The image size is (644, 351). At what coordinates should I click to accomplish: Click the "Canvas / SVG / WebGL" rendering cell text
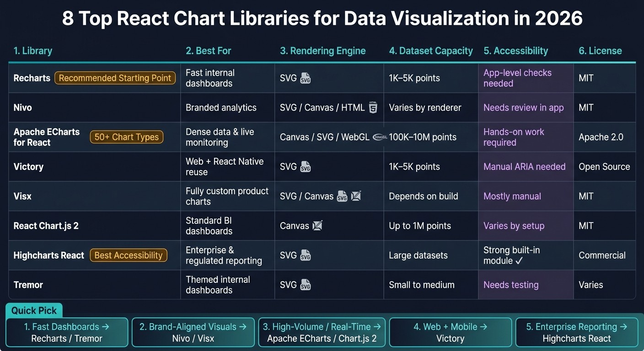point(325,137)
